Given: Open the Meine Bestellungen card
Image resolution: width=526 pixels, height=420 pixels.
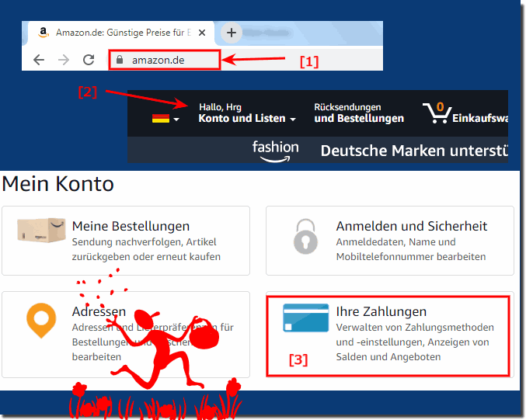Looking at the screenshot, I should (x=126, y=241).
